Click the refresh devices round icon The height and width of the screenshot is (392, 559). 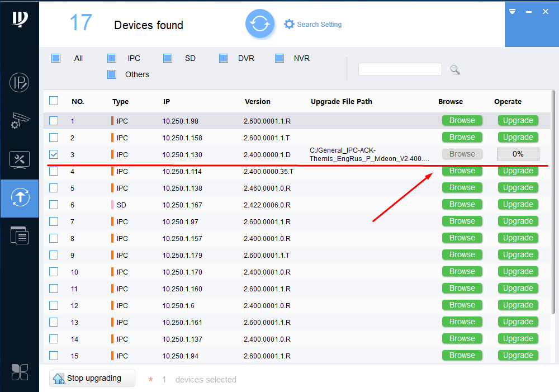pos(260,24)
